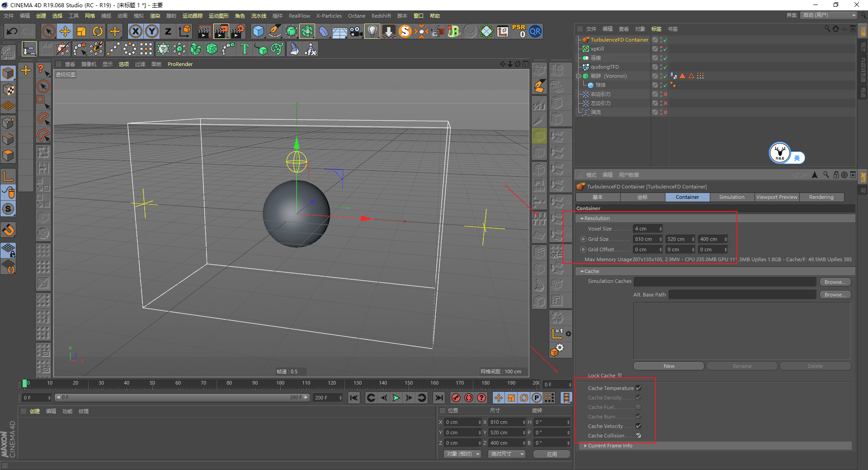The image size is (868, 470).
Task: Click the Simulation Caches path field
Action: pos(725,282)
